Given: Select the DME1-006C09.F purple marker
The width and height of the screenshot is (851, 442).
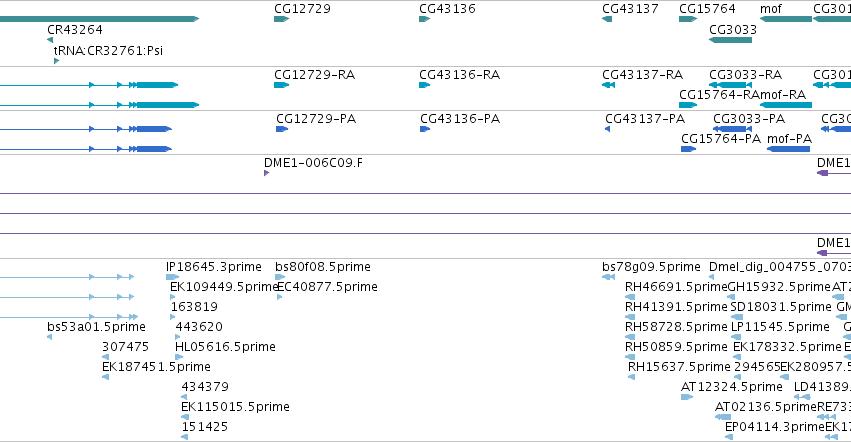Looking at the screenshot, I should point(266,173).
